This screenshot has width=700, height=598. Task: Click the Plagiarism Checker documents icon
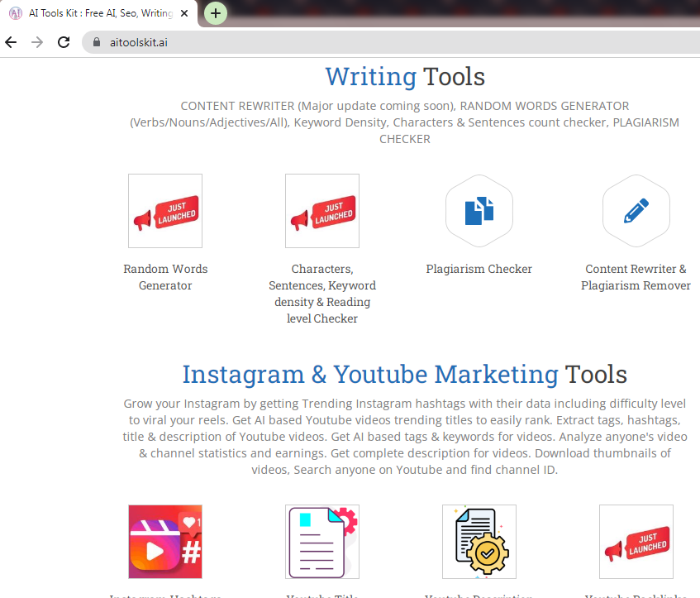[x=479, y=211]
